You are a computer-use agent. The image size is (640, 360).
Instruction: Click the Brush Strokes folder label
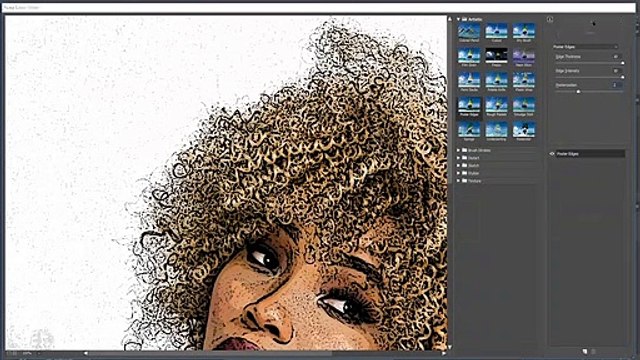(x=479, y=150)
